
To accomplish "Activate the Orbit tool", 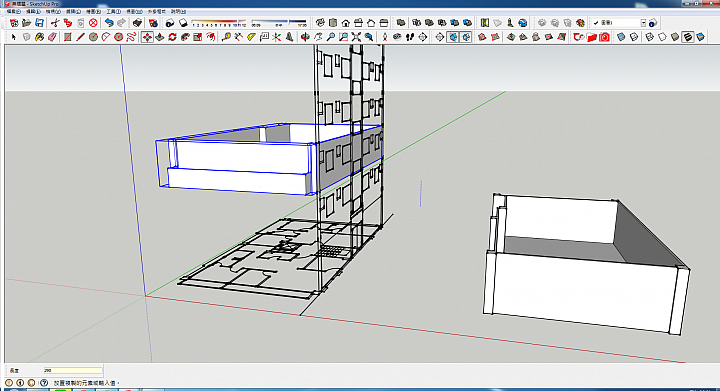I will click(x=305, y=37).
